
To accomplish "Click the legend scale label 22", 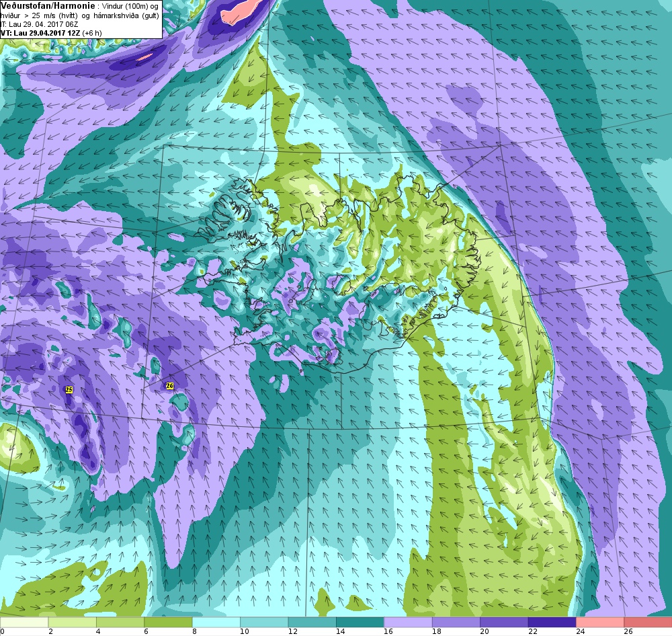I will [x=532, y=631].
